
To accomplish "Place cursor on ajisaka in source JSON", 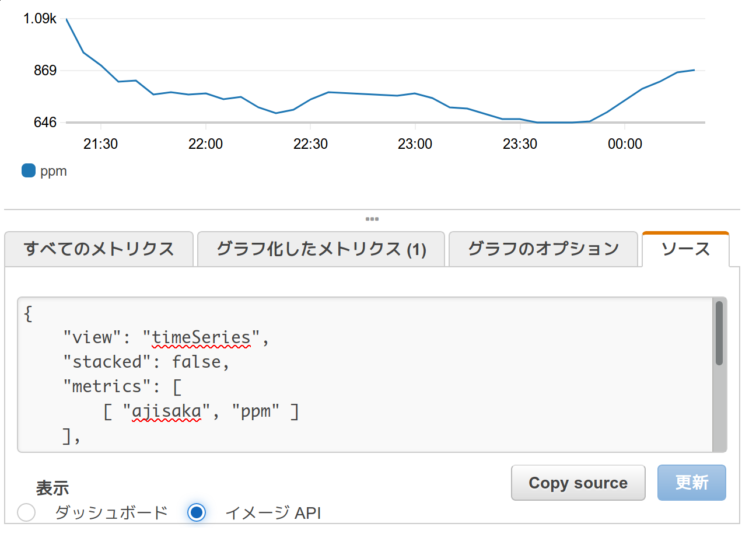I will point(166,411).
